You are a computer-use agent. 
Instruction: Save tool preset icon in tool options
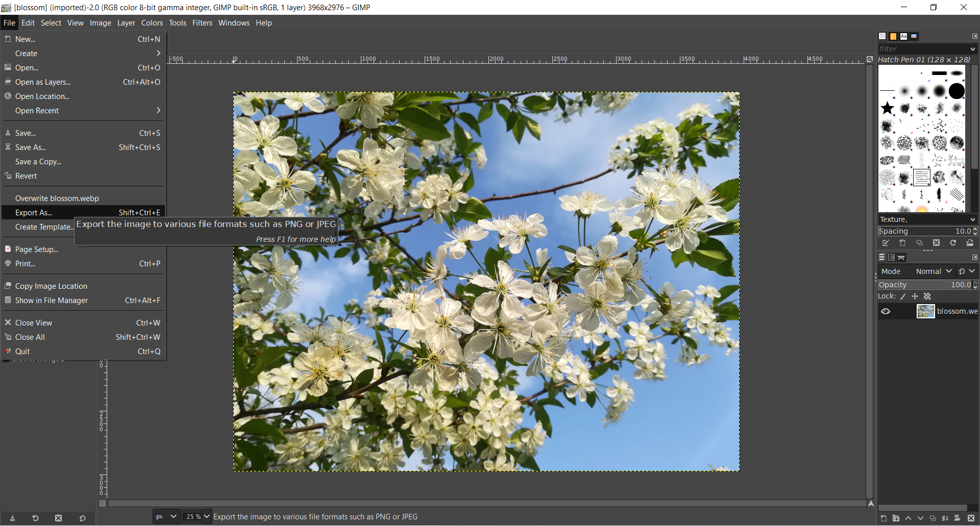pyautogui.click(x=13, y=518)
